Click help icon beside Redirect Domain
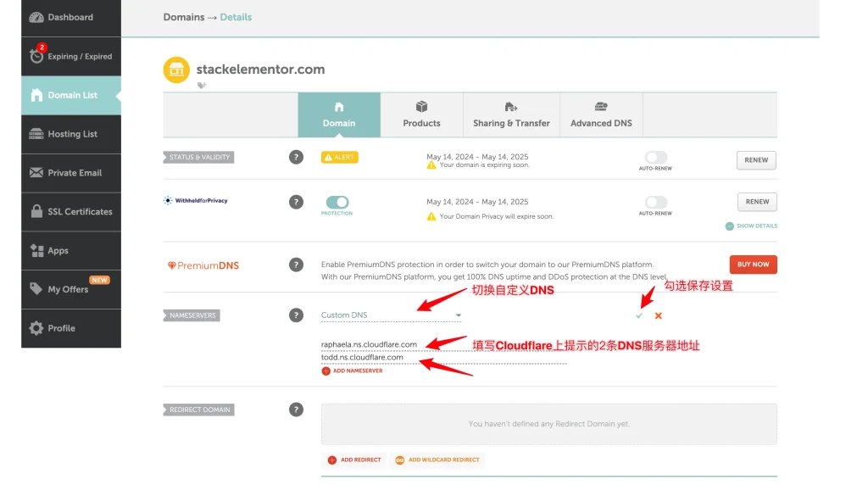Viewport: 868px width, 485px height. click(x=296, y=410)
